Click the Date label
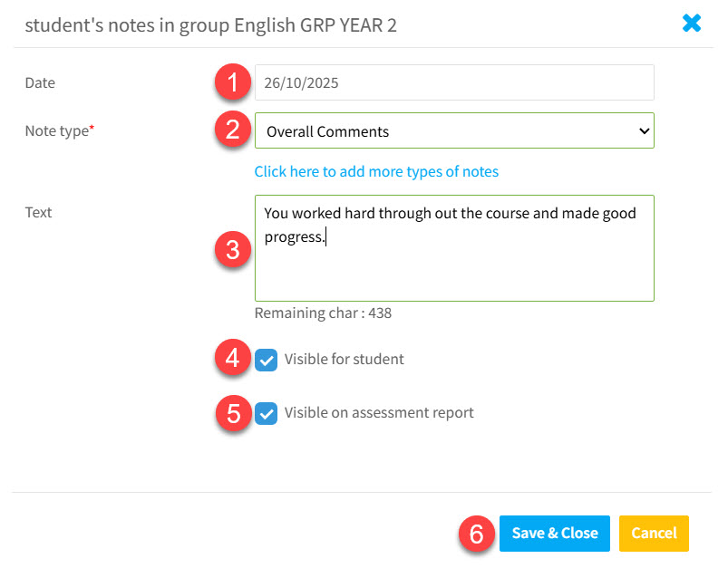The height and width of the screenshot is (568, 728). pos(40,82)
